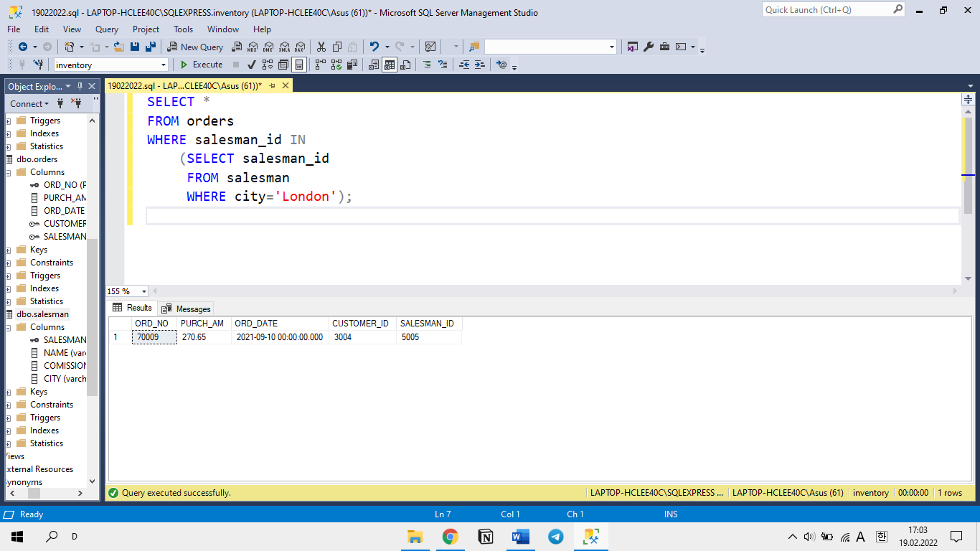Toggle pin on 19022022.sql tab

[272, 85]
